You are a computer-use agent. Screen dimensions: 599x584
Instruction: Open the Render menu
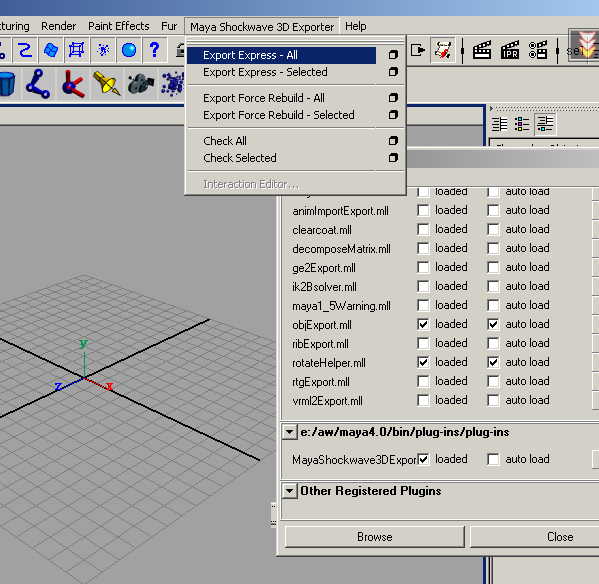58,26
